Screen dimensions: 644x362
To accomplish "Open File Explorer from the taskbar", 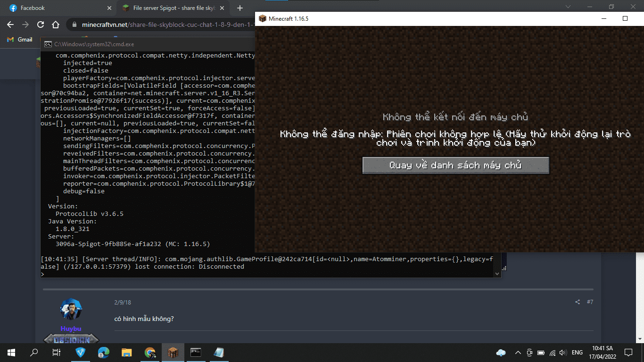I will pyautogui.click(x=127, y=353).
